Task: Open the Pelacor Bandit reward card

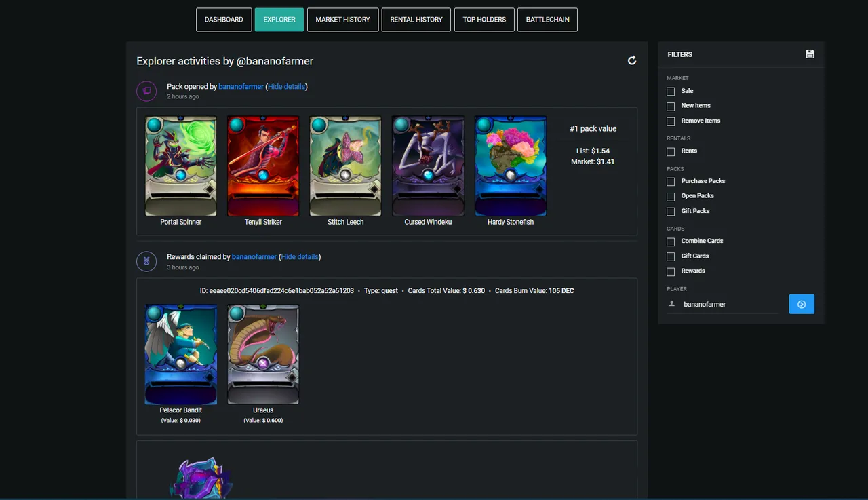Action: pyautogui.click(x=181, y=354)
